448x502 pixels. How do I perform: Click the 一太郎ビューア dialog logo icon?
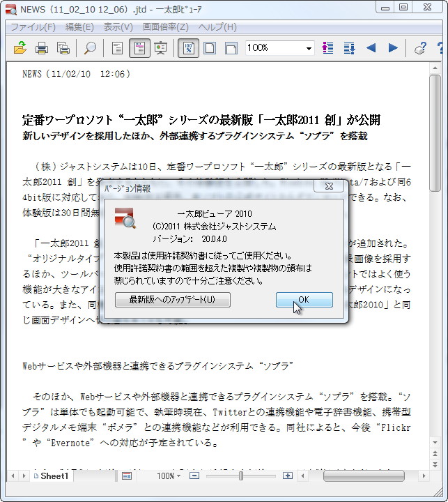(x=125, y=218)
